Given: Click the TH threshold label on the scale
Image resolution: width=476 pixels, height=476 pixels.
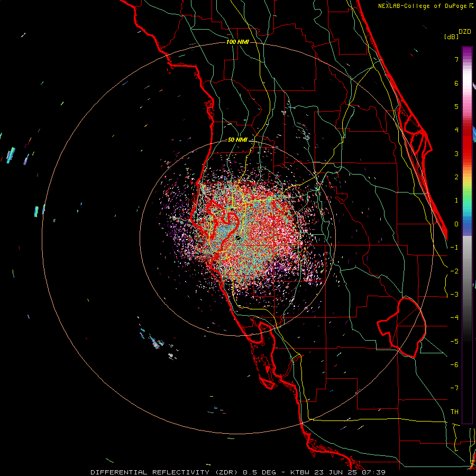Looking at the screenshot, I should 454,412.
